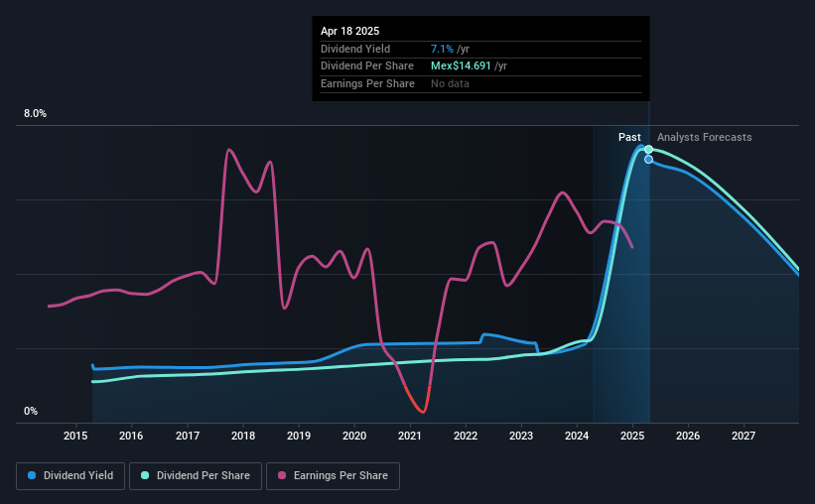Click the 8.0% y-axis label
Viewport: 815px width, 504px height.
point(35,114)
